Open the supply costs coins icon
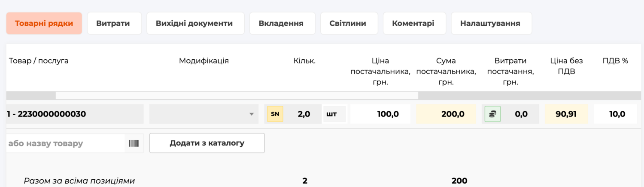Viewport: 644px width, 187px height. (x=492, y=114)
